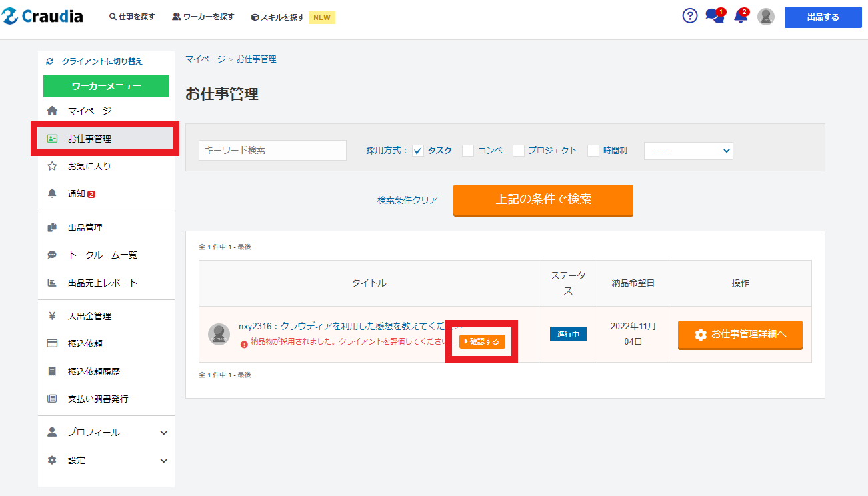Viewport: 868px width, 496px height.
Task: Click the Craudia logo
Action: (x=43, y=17)
